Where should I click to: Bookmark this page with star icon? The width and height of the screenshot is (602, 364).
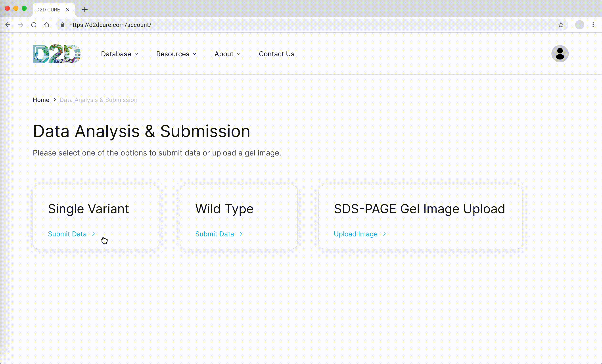(561, 25)
